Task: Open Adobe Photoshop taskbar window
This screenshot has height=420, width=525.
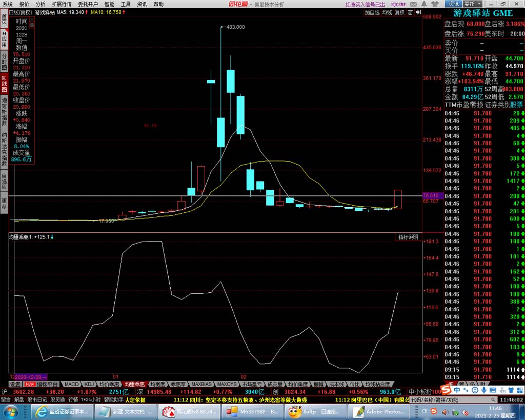Action: point(379,412)
